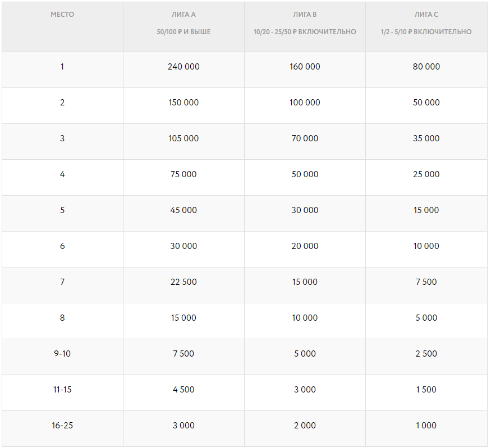The width and height of the screenshot is (491, 448).
Task: Click the 45 000 cell in Лига A
Action: tap(183, 210)
